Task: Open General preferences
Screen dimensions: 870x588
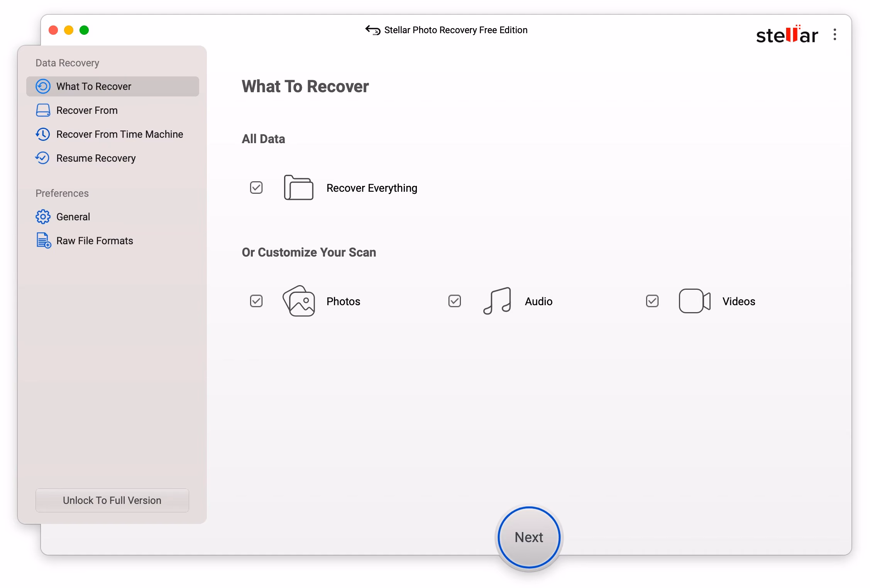Action: click(113, 217)
